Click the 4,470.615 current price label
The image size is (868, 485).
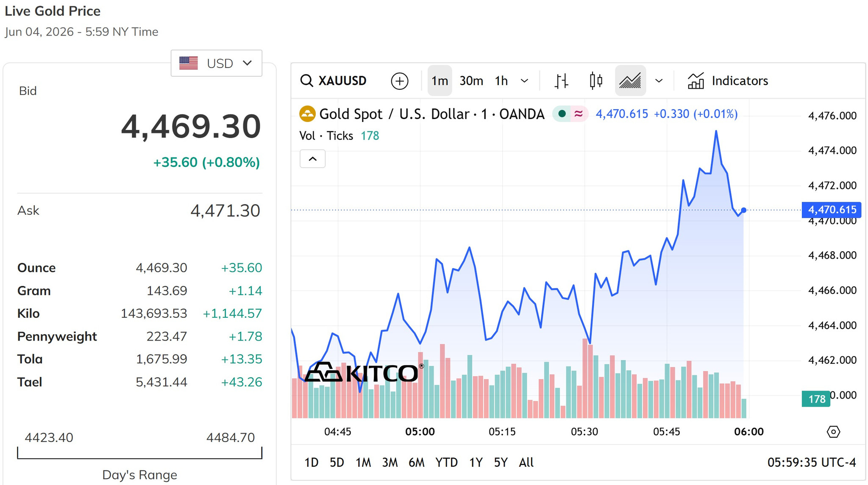pyautogui.click(x=832, y=210)
